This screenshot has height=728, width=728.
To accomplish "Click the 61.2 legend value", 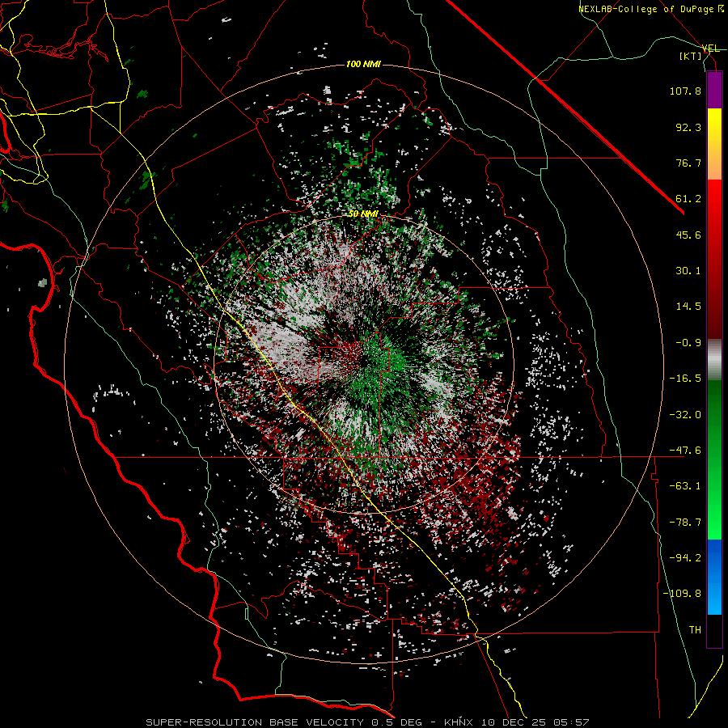I will coord(688,199).
